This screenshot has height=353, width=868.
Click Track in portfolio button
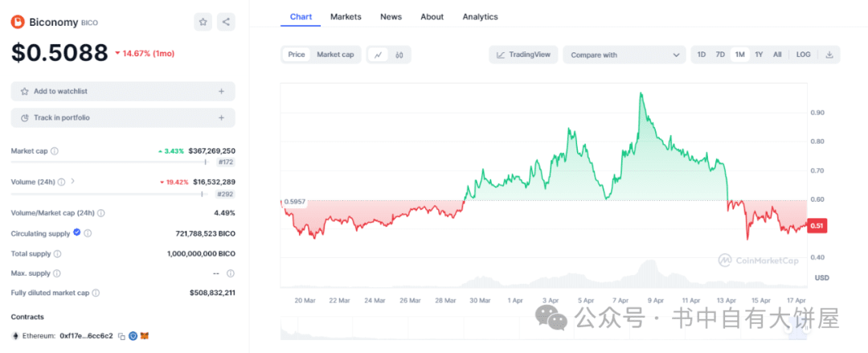[x=123, y=117]
